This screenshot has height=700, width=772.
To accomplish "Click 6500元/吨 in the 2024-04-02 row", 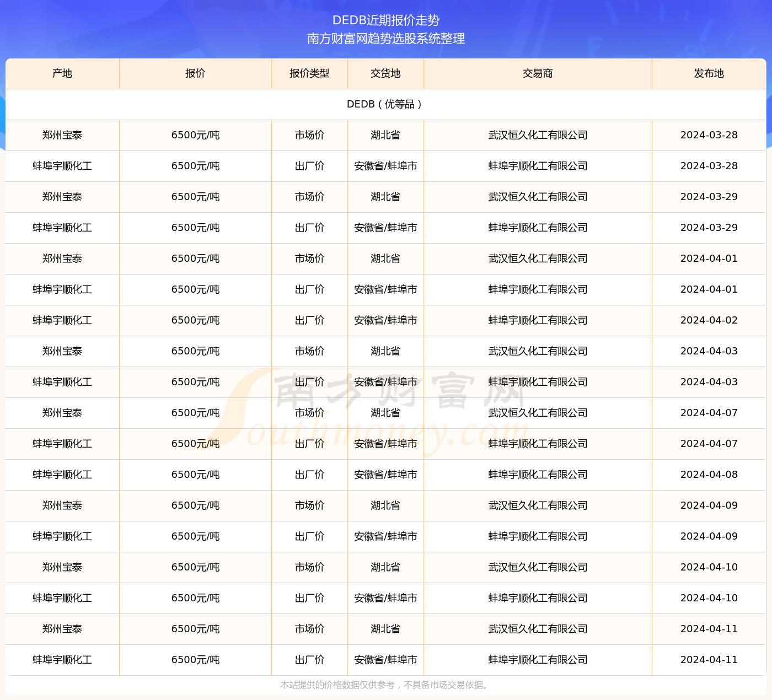I will pyautogui.click(x=195, y=320).
